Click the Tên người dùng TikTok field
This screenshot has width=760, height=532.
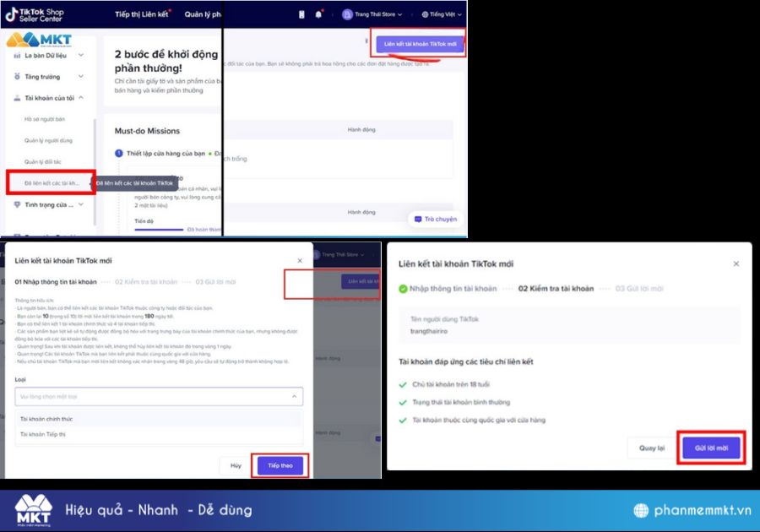(x=569, y=325)
